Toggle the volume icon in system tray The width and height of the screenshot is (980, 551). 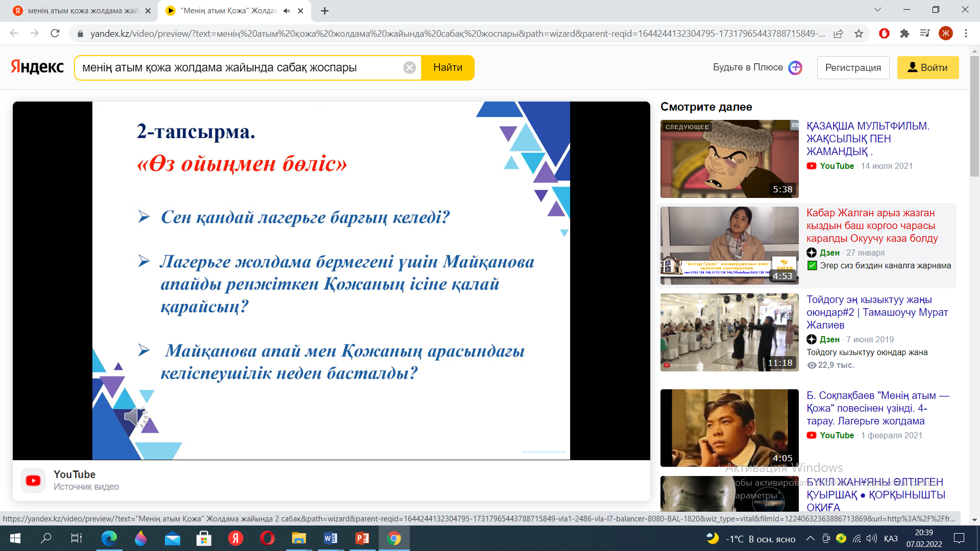click(x=871, y=539)
